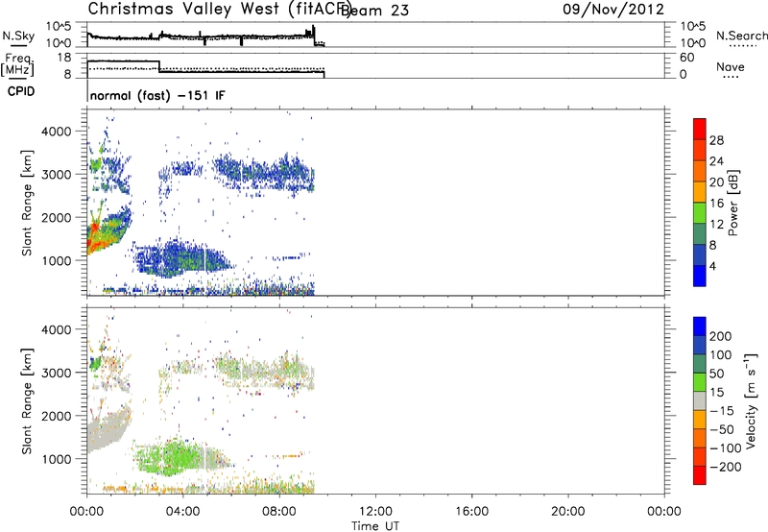The width and height of the screenshot is (768, 532).
Task: Click the 00:00 label at time axis end
Action: [x=664, y=512]
